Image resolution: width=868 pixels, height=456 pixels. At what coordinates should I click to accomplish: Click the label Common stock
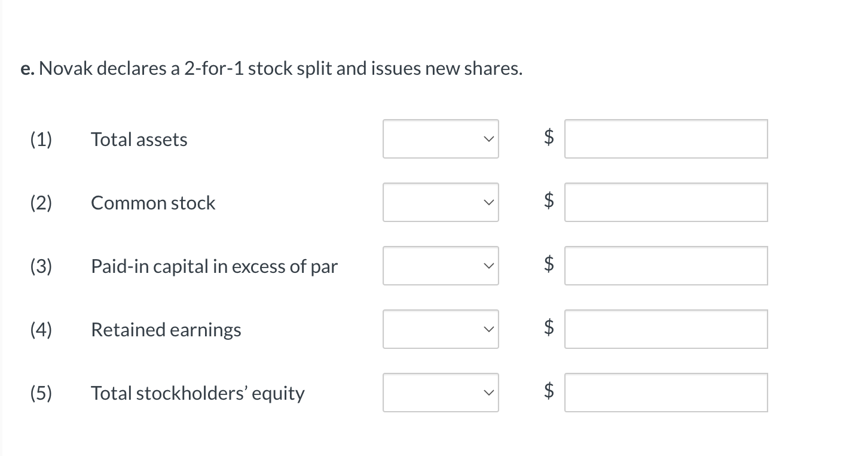(x=152, y=203)
